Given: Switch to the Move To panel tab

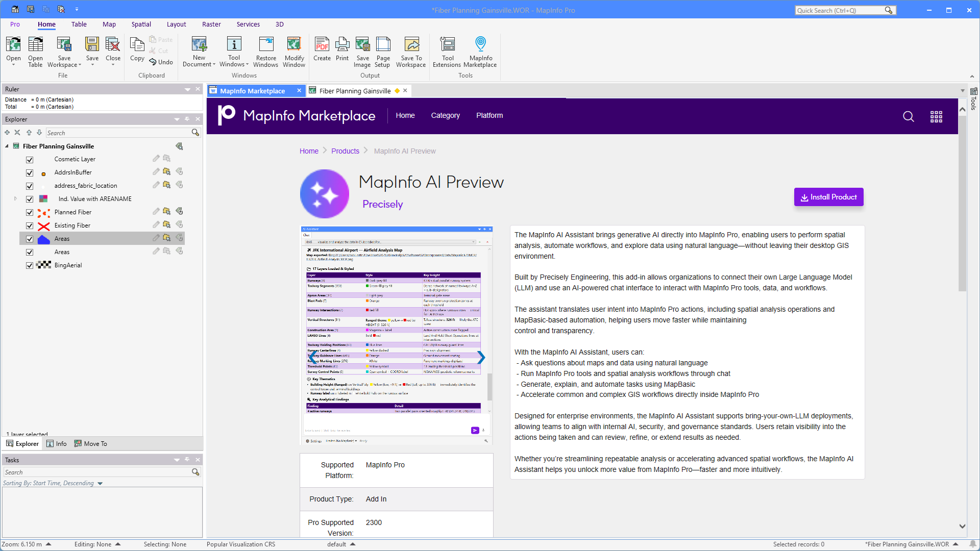Looking at the screenshot, I should coord(91,444).
